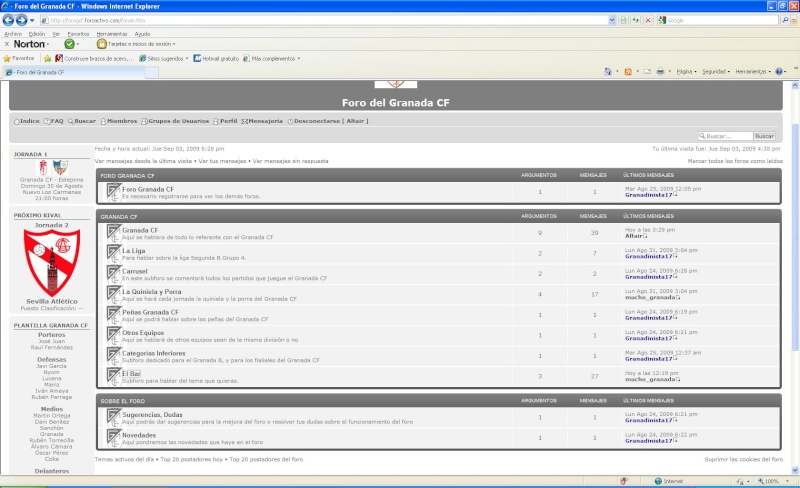Go to forum Indice

27,121
